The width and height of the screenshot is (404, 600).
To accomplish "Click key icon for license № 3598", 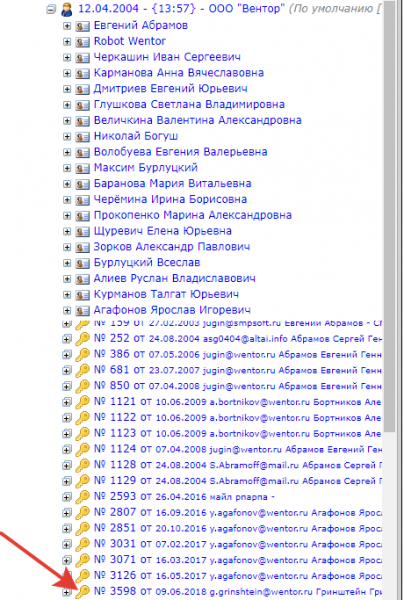I will tap(82, 592).
